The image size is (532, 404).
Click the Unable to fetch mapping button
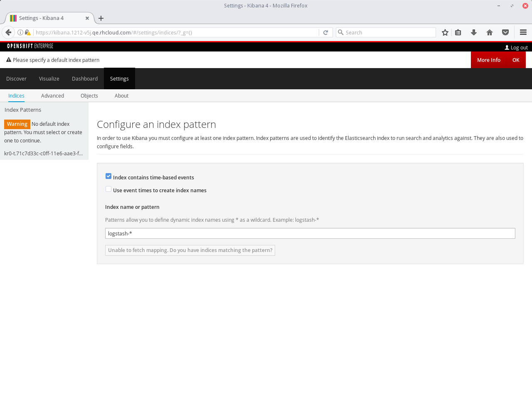coord(190,250)
